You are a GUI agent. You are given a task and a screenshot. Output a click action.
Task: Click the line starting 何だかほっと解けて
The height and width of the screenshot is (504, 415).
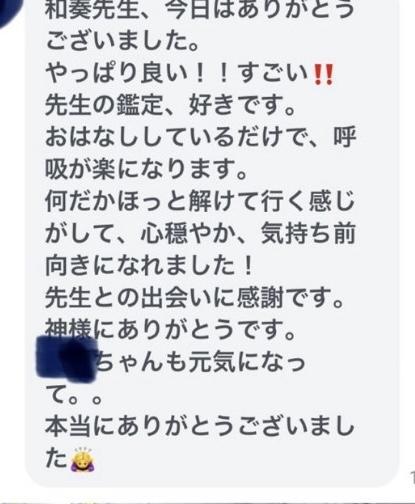pyautogui.click(x=200, y=202)
